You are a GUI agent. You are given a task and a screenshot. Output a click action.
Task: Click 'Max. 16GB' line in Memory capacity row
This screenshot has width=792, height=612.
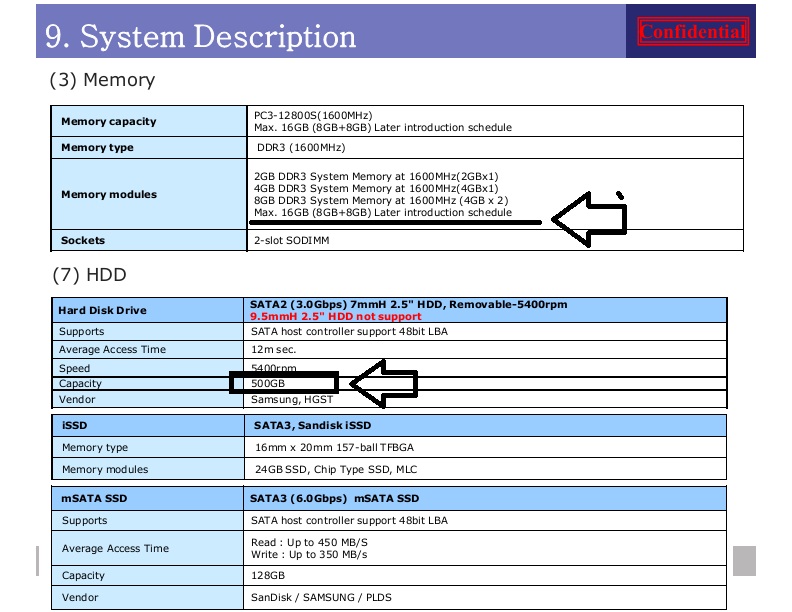coord(383,127)
